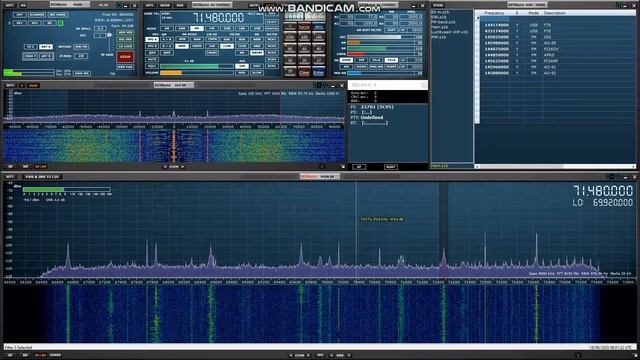
Task: Click the MHz key on the keypad
Action: (319, 27)
